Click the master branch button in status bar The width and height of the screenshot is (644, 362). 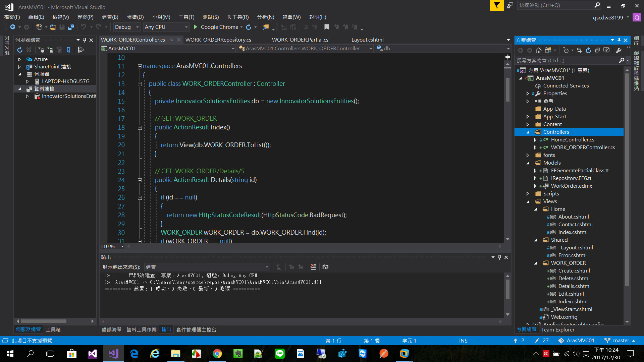tap(621, 341)
